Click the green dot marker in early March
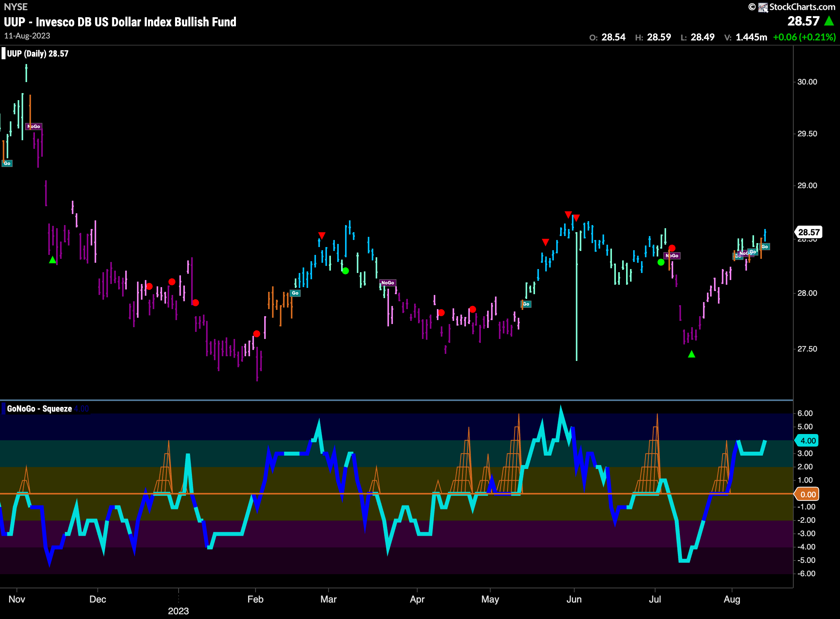Screen dimensions: 840x619 point(345,271)
